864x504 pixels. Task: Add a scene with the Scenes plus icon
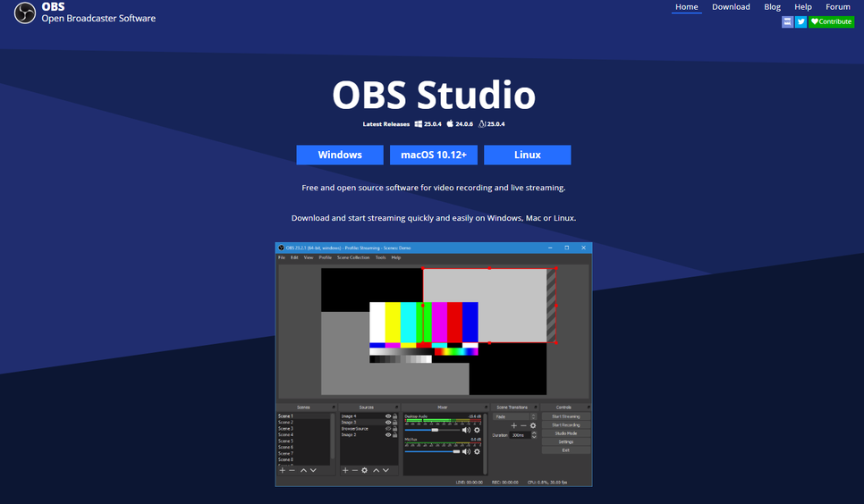[282, 470]
